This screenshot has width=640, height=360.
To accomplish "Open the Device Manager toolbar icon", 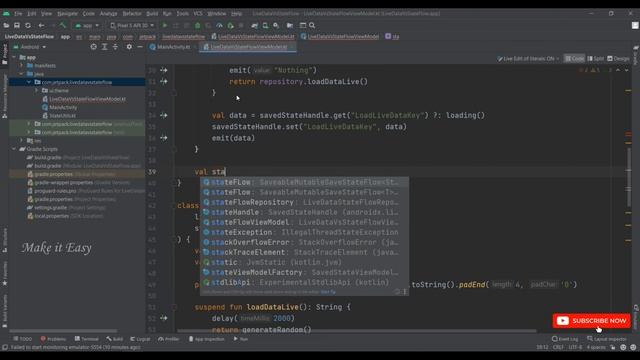I will click(x=265, y=25).
